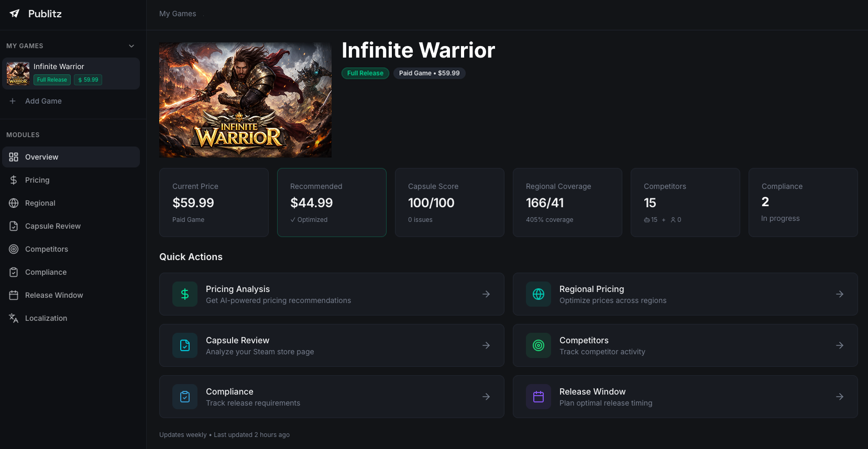
Task: Click the Recommended $44.99 card
Action: pyautogui.click(x=332, y=203)
